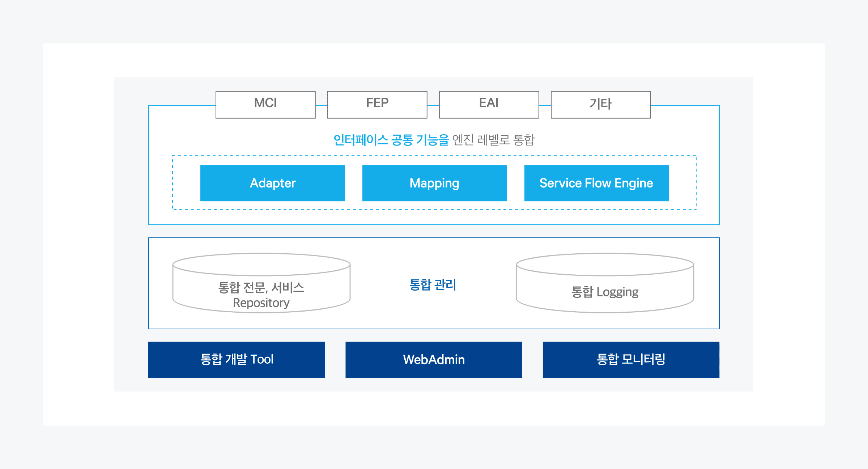868x469 pixels.
Task: Open the 통합 개발 Tool block
Action: coord(237,360)
